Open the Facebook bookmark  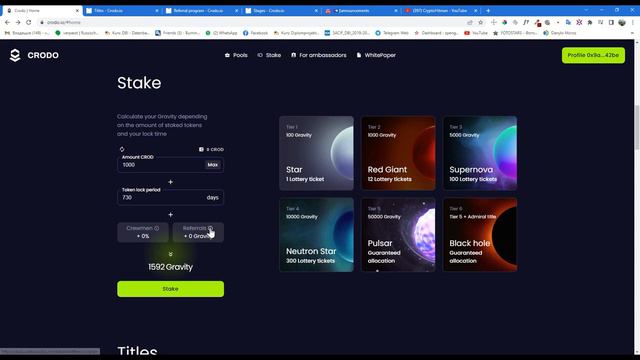tap(256, 33)
